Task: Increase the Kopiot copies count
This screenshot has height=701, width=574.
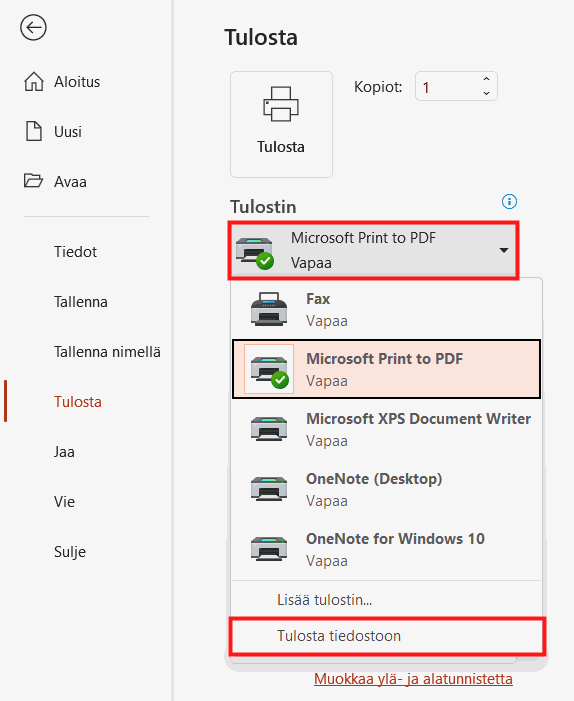Action: pos(486,79)
